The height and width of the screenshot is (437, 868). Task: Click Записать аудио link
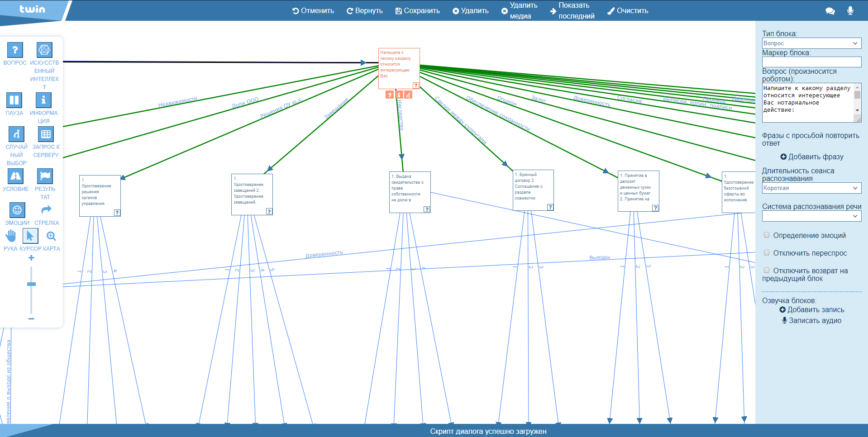[811, 321]
